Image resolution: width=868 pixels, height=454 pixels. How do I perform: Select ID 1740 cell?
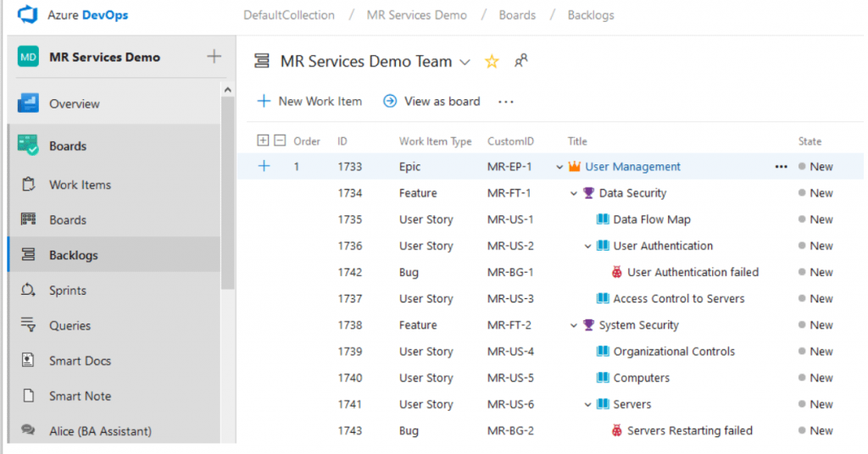(x=350, y=378)
